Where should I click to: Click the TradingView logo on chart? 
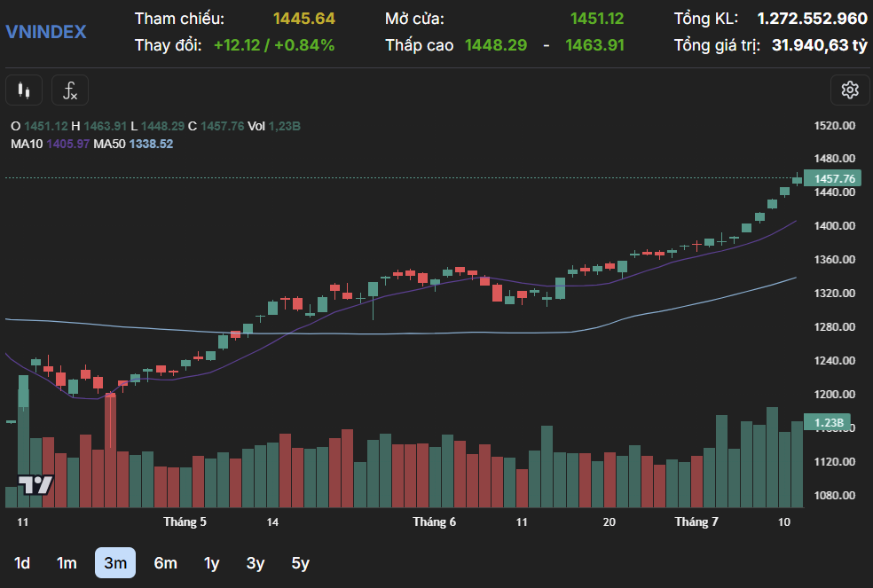37,485
